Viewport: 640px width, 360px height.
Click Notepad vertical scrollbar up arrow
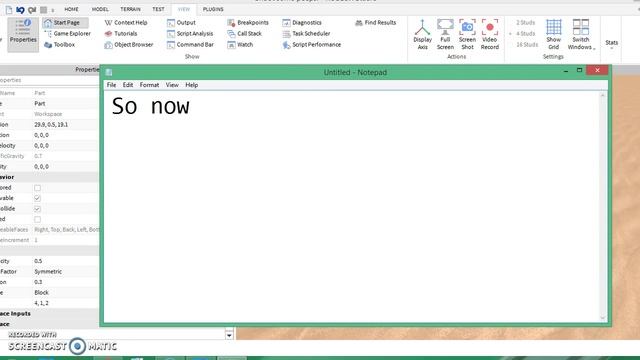click(x=603, y=95)
